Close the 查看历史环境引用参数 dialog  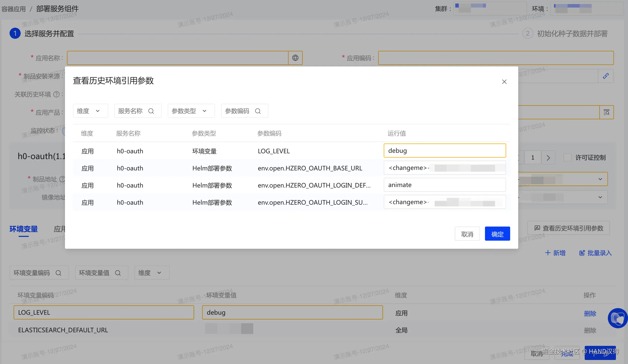pyautogui.click(x=504, y=82)
